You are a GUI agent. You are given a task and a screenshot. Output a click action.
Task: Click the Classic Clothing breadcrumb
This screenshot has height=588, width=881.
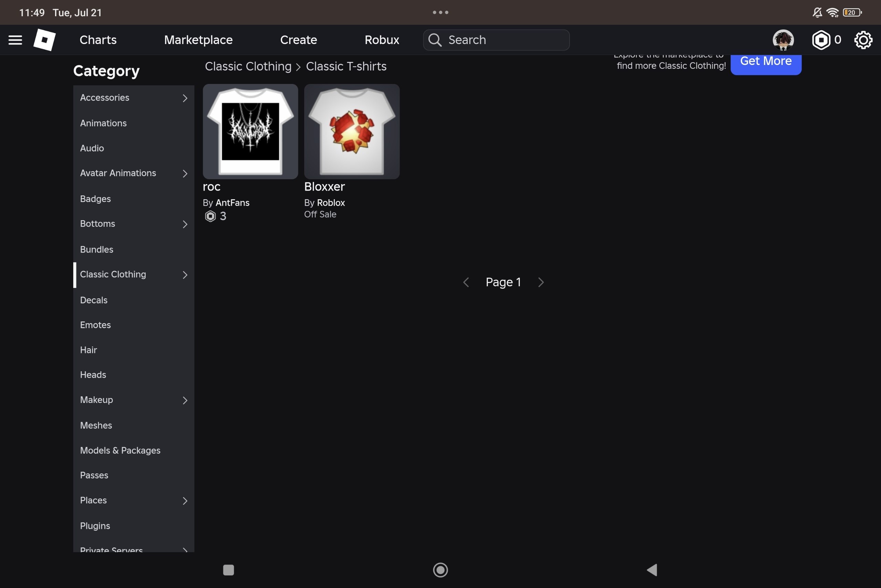[248, 66]
